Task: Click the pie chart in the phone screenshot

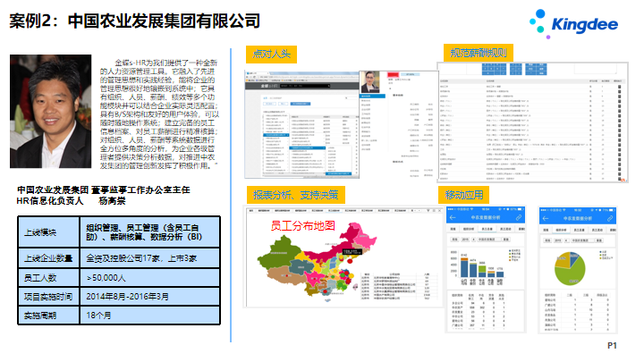Action: 570,268
